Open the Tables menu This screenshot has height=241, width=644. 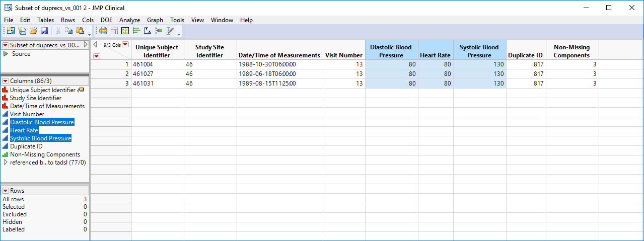(45, 20)
